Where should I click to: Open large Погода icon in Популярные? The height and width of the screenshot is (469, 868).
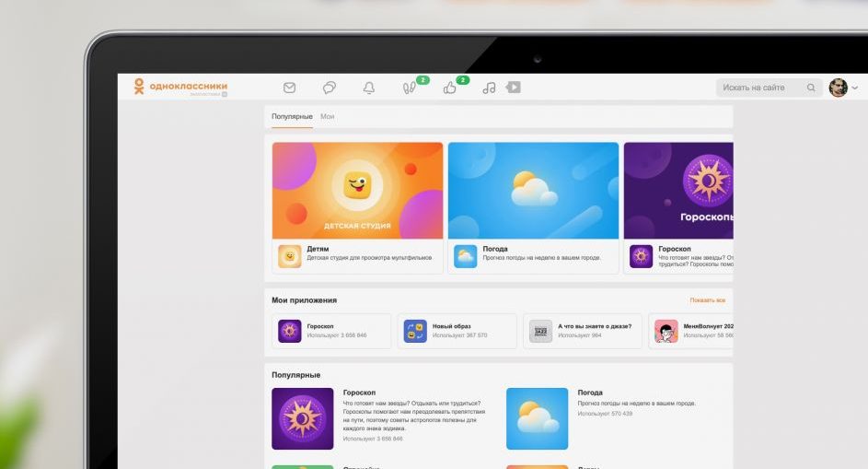tap(537, 418)
